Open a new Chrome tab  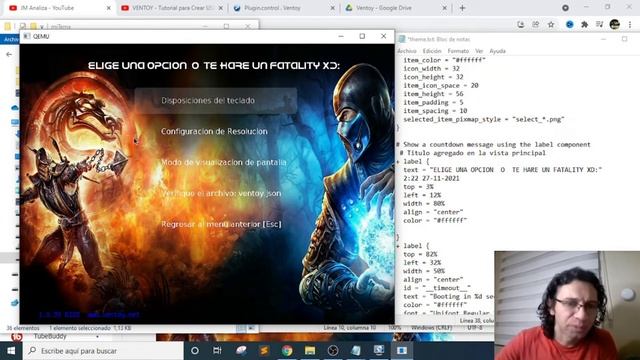click(462, 8)
